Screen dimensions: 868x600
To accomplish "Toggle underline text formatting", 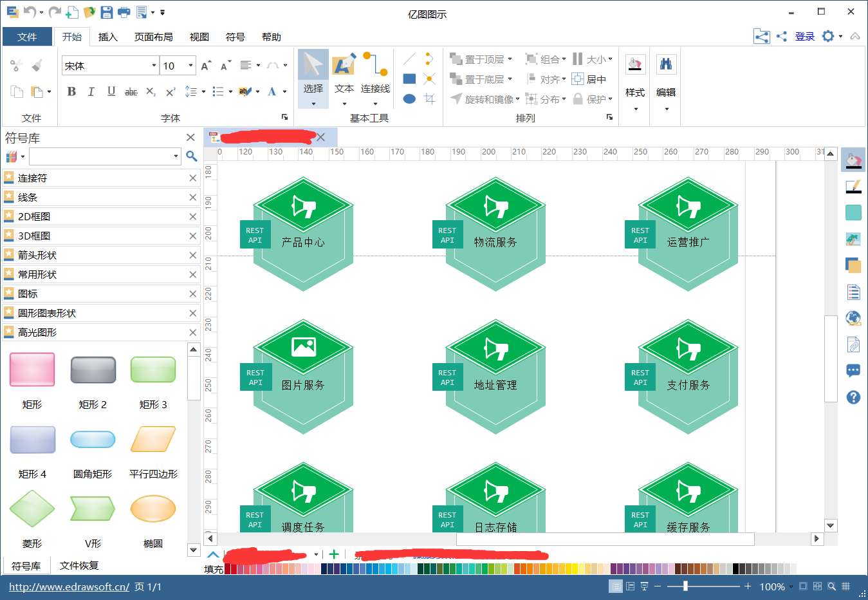I will coord(111,91).
